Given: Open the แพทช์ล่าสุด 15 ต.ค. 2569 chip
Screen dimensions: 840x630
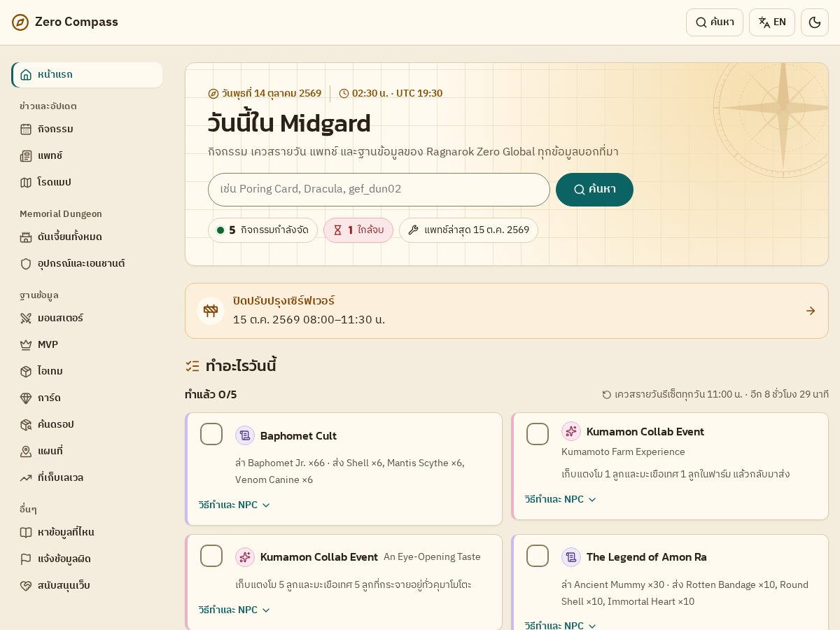Looking at the screenshot, I should point(468,230).
